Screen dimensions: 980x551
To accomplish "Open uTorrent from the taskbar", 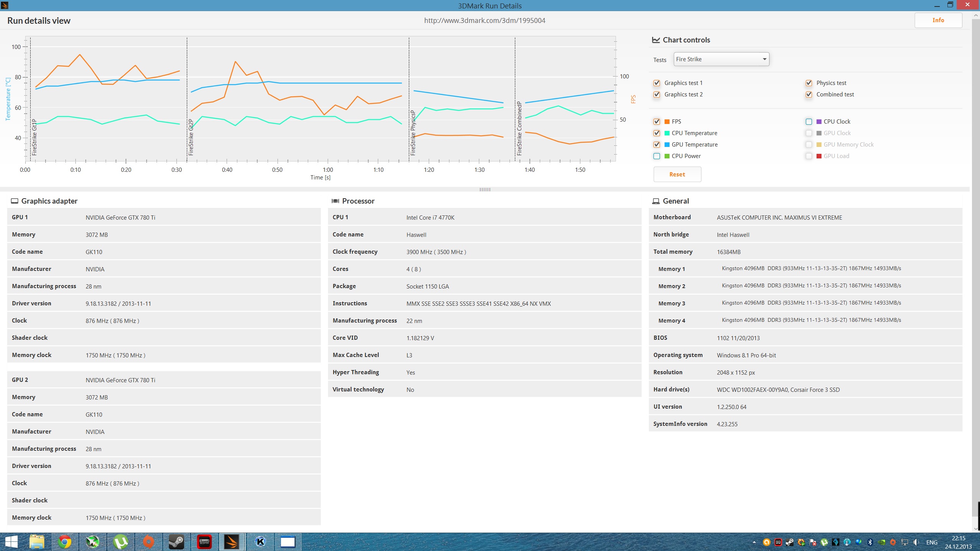I will (x=121, y=542).
